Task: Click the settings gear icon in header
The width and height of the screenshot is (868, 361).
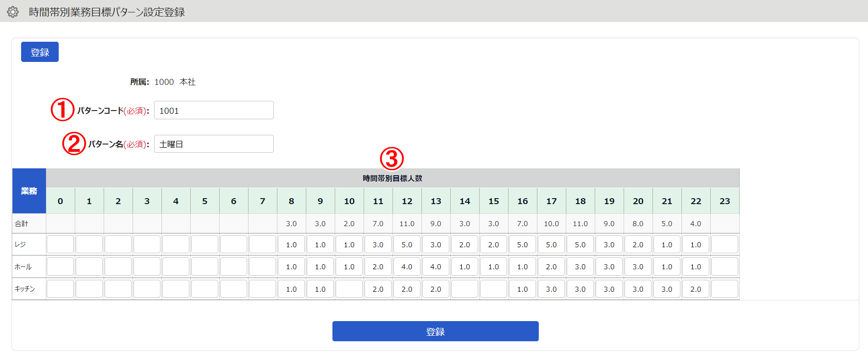Action: click(x=13, y=12)
